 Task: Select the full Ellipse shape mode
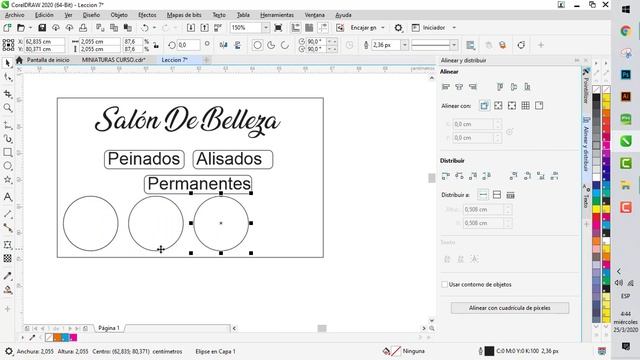257,45
